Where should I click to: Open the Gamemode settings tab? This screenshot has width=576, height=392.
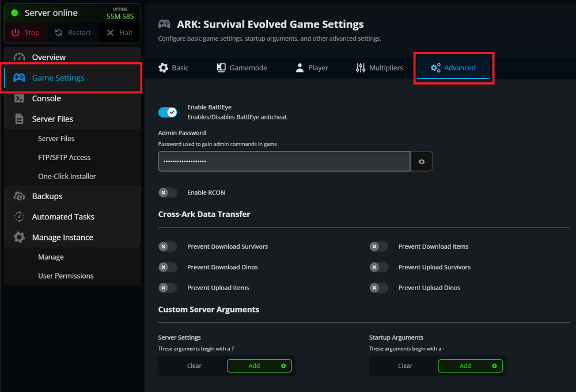coord(241,67)
